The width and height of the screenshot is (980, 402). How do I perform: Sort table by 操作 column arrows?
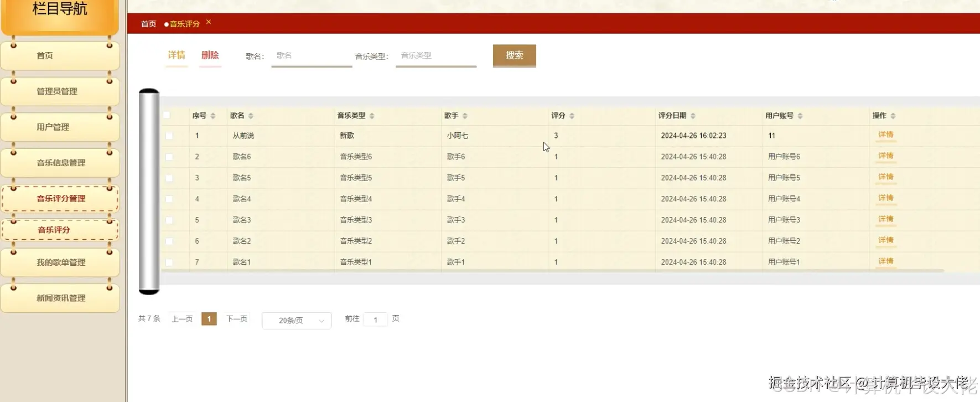(893, 116)
